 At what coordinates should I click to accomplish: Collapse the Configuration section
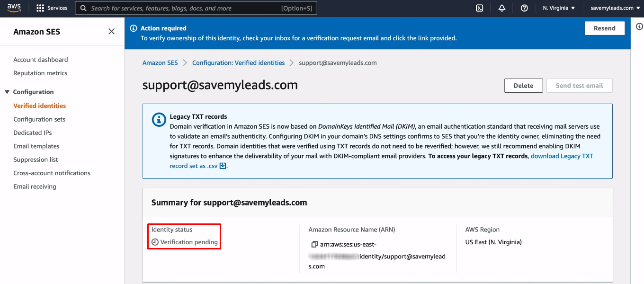pyautogui.click(x=7, y=92)
